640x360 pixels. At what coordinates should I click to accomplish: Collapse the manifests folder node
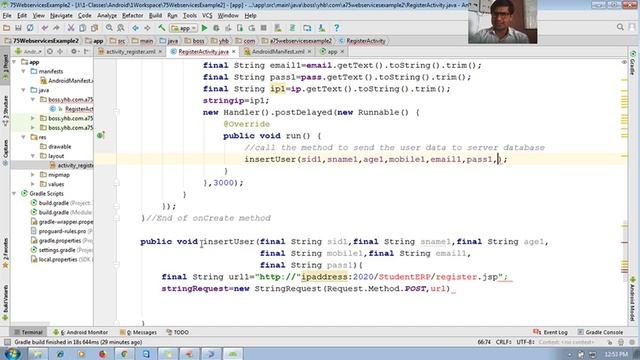click(x=24, y=71)
